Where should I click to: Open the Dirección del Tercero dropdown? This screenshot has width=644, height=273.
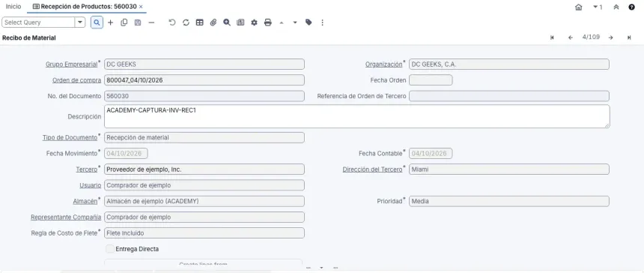(x=509, y=169)
